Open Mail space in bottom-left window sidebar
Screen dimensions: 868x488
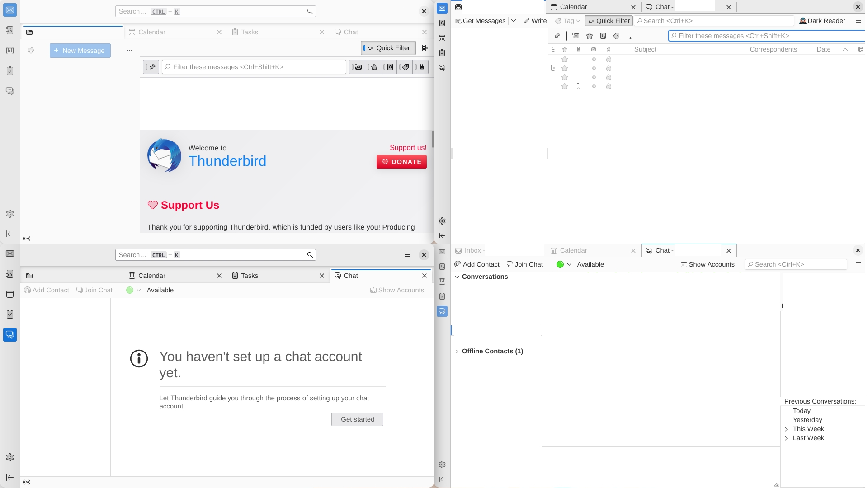coord(10,253)
